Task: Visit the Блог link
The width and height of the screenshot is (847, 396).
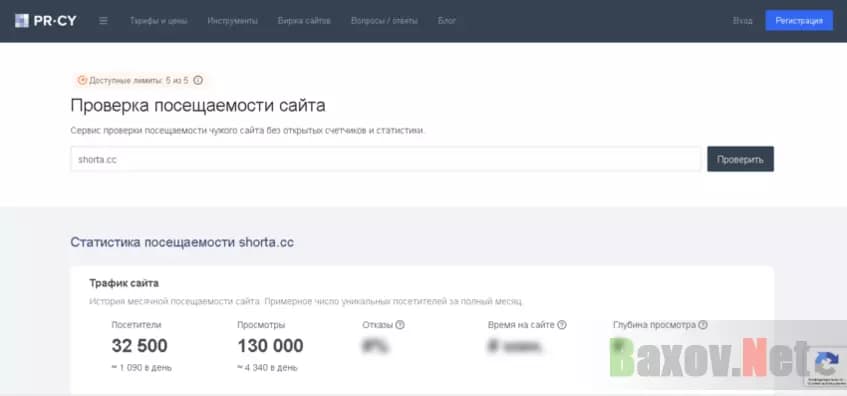Action: tap(447, 21)
